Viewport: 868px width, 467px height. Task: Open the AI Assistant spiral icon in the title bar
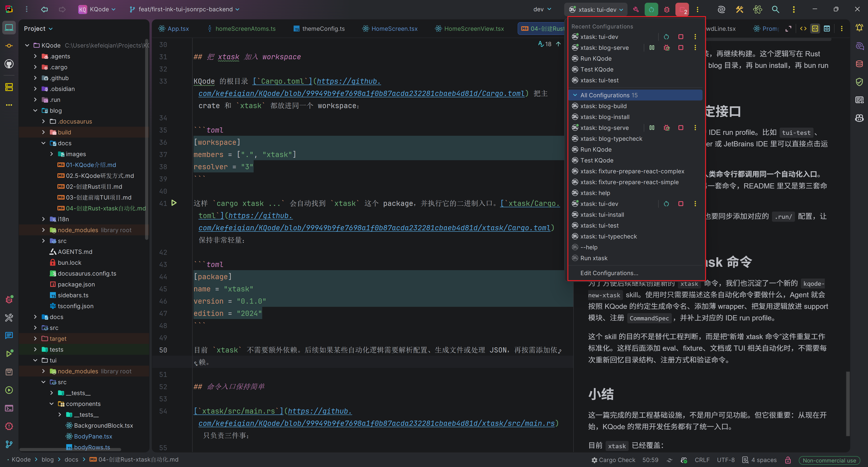[x=721, y=10]
